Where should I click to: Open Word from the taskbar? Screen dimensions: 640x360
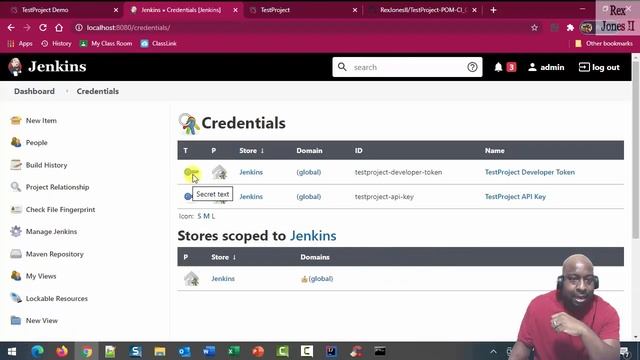209,351
